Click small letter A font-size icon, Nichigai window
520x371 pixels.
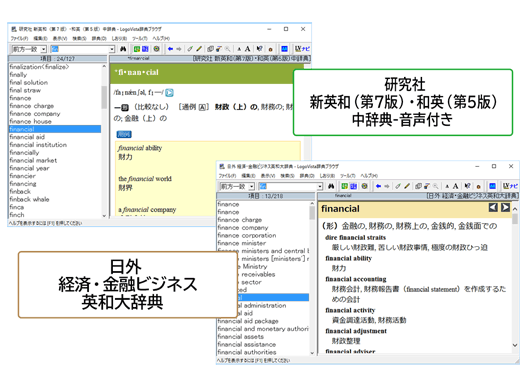(447, 186)
